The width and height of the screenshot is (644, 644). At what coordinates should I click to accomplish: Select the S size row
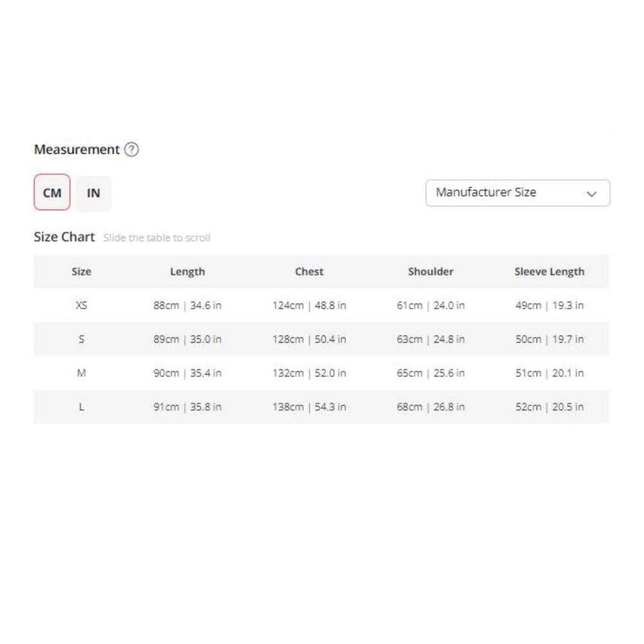(81, 339)
